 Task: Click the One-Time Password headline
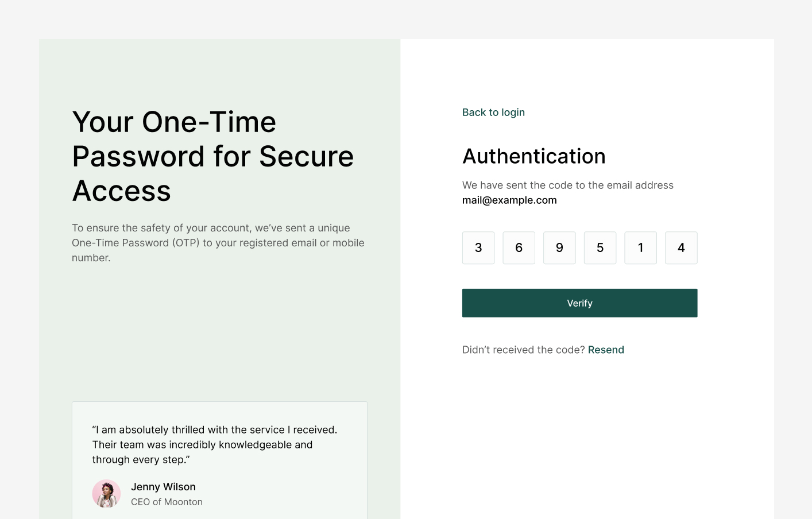click(x=212, y=156)
